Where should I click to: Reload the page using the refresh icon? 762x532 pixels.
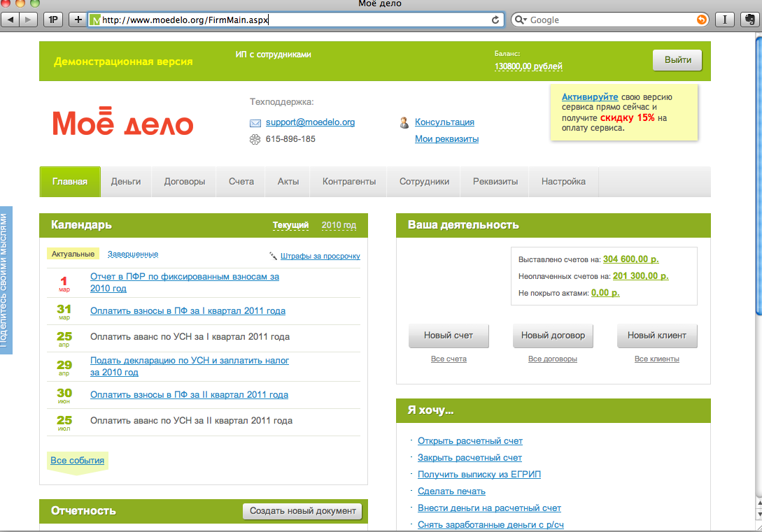495,20
